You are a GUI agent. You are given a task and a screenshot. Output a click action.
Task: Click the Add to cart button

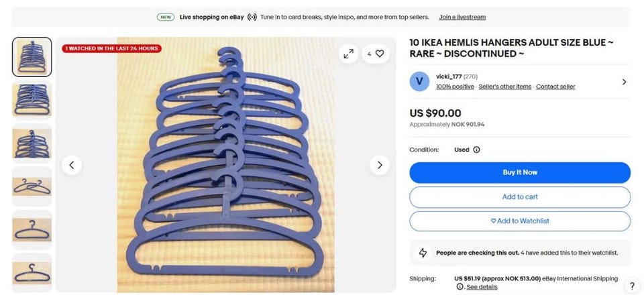tap(519, 197)
